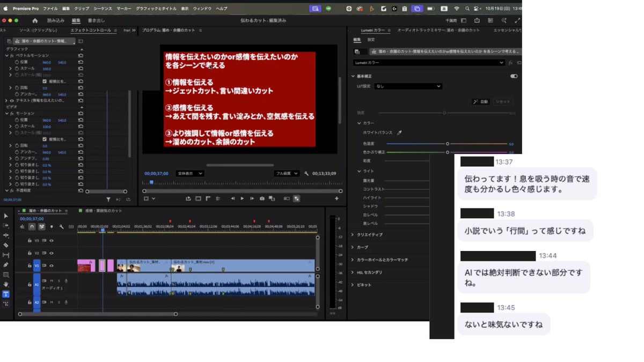Toggle the テキスト layer visibility eye
Screen dimensions: 644x362
11,100
